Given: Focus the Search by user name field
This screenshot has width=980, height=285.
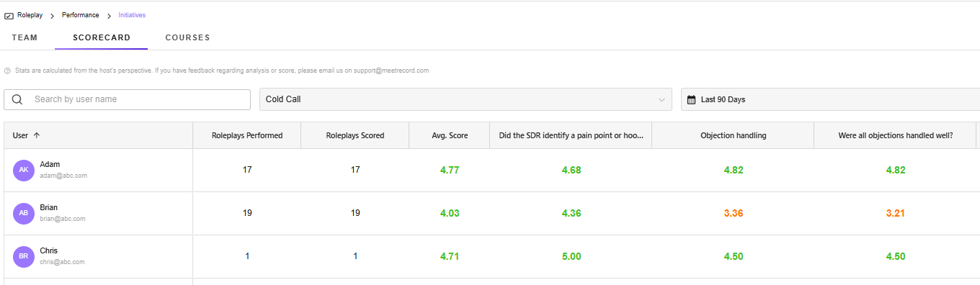Looking at the screenshot, I should pos(127,99).
